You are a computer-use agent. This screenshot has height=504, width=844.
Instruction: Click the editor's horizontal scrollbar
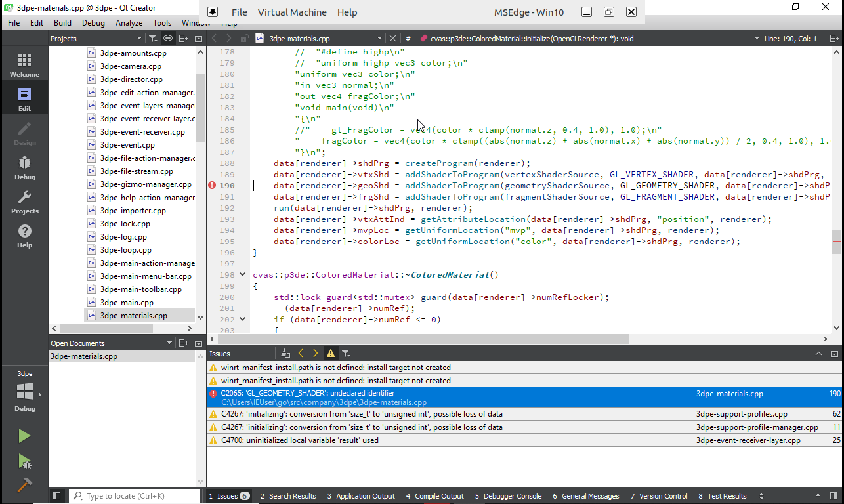420,339
